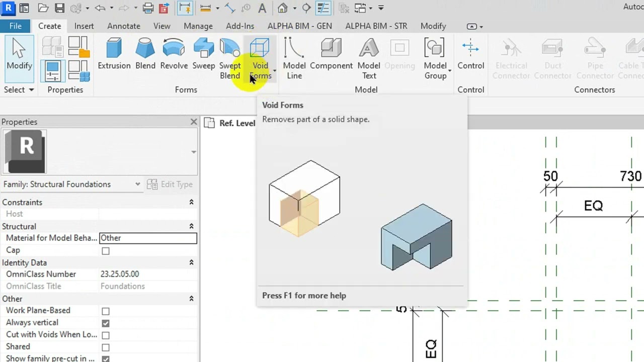Open the type selector dropdown arrow
Viewport: 644px width, 362px height.
point(194,152)
